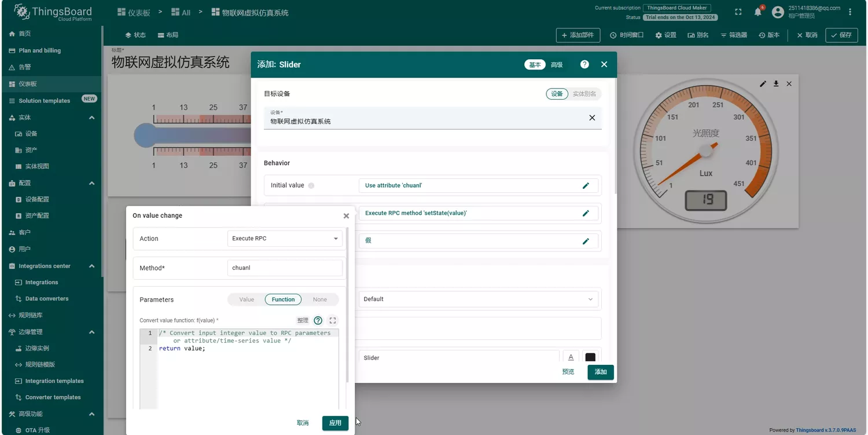
Task: Switch dialog to '高级' mode
Action: point(557,65)
